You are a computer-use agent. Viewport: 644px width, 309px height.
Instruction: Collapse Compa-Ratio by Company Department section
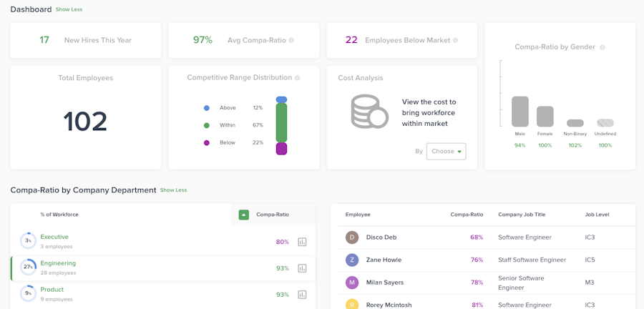coord(173,190)
